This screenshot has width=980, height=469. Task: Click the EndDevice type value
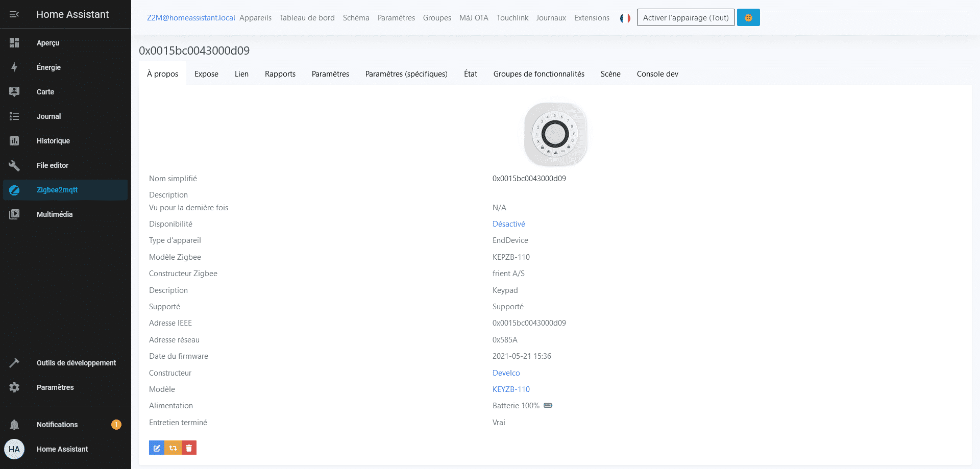click(x=510, y=240)
